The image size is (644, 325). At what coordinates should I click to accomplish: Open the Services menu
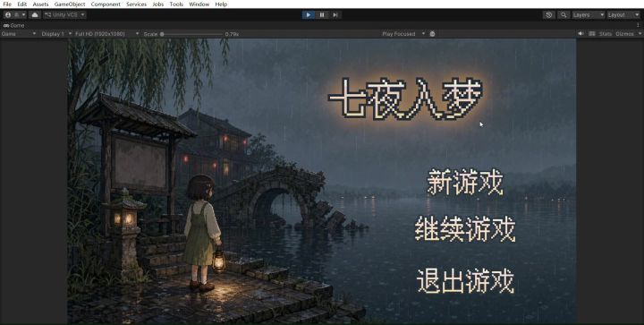(x=136, y=4)
